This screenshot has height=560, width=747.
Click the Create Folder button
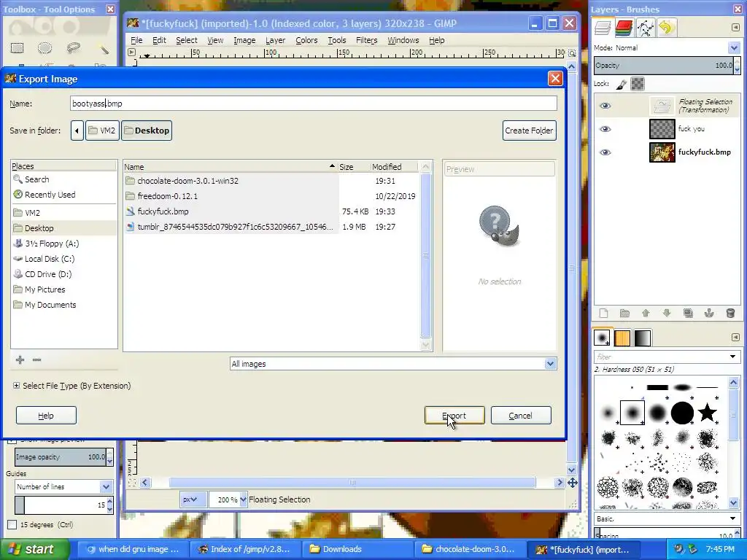[x=530, y=131]
